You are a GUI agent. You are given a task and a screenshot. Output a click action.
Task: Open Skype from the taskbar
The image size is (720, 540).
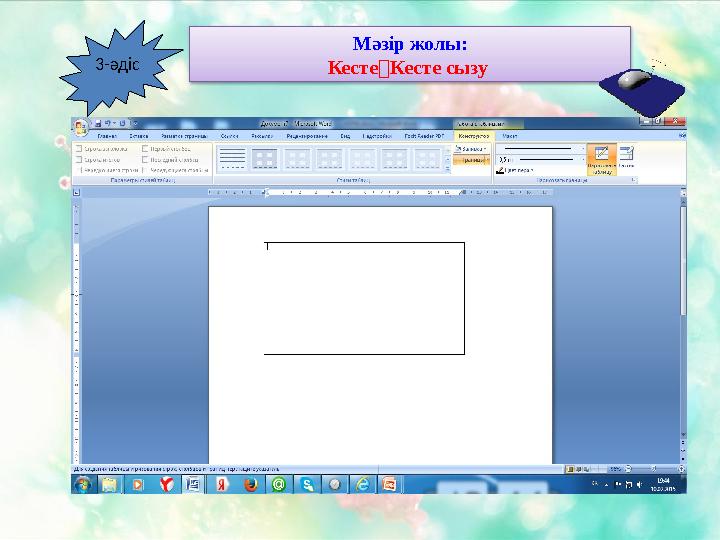pyautogui.click(x=307, y=484)
